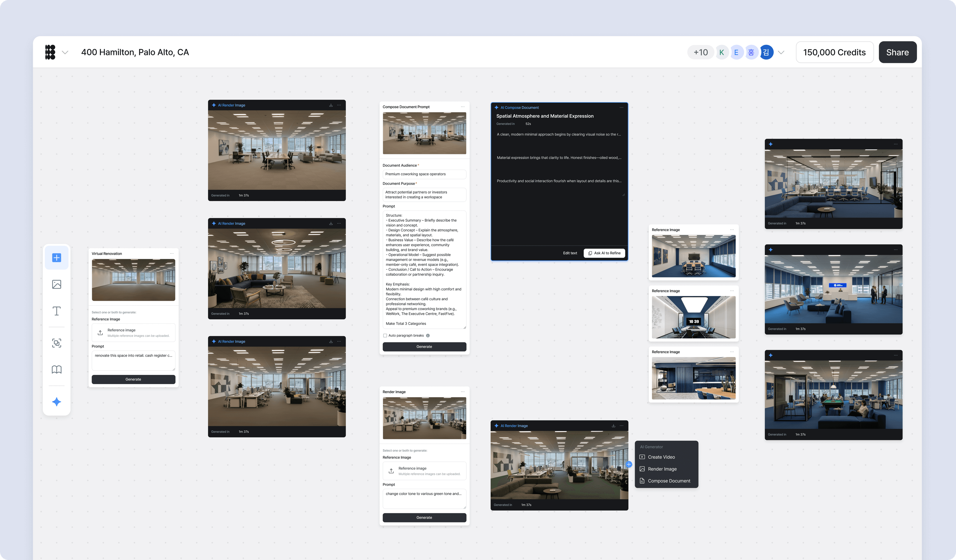Click info icon beside Auto paragraph breaks
Screen dimensions: 956x560
point(428,336)
